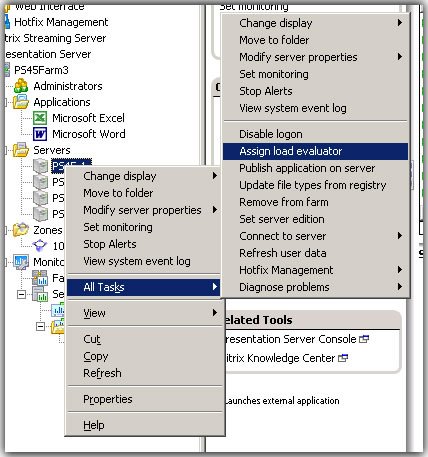The height and width of the screenshot is (457, 428).
Task: Select the Microsoft Word application icon
Action: point(40,134)
